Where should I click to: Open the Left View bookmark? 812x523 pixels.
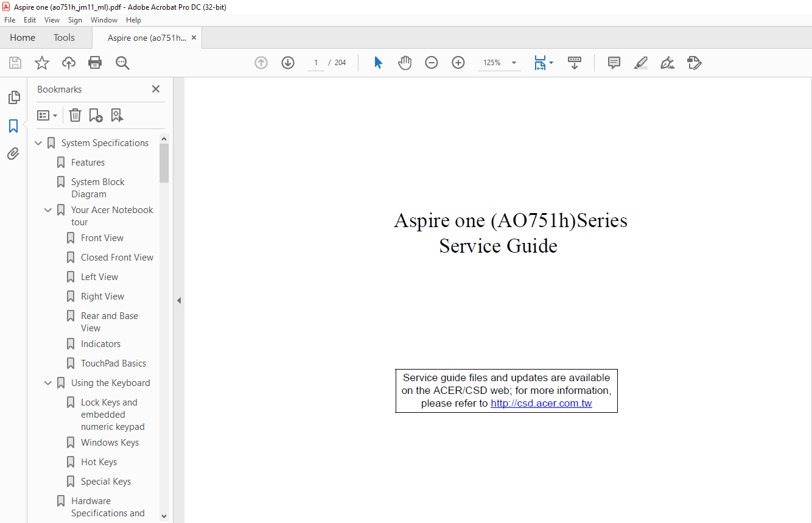click(x=99, y=277)
